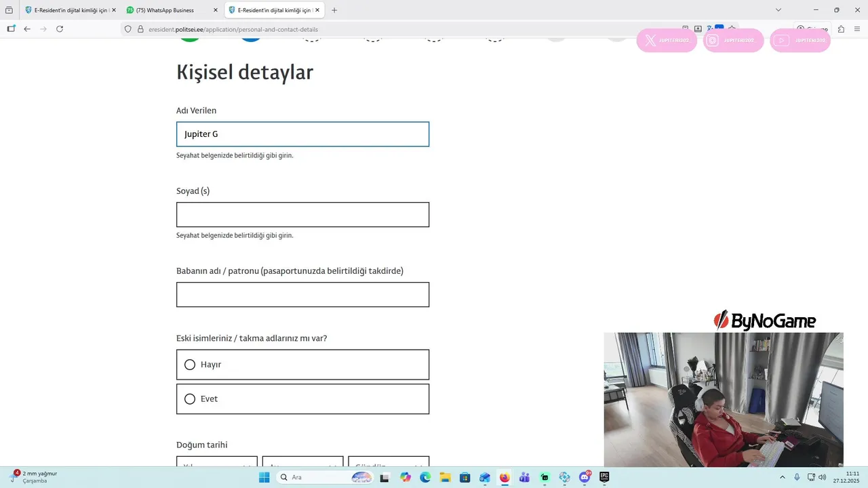The image size is (868, 488).
Task: Open Task View on the taskbar
Action: coord(385,477)
